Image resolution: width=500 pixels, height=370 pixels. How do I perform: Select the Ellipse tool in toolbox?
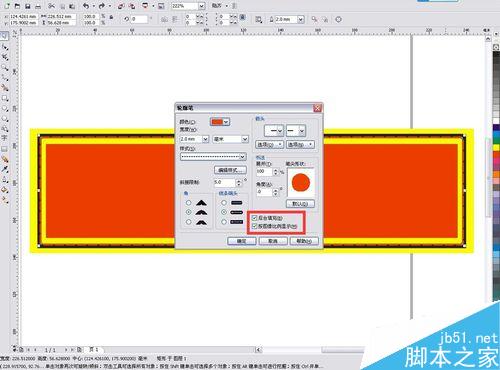(5, 109)
